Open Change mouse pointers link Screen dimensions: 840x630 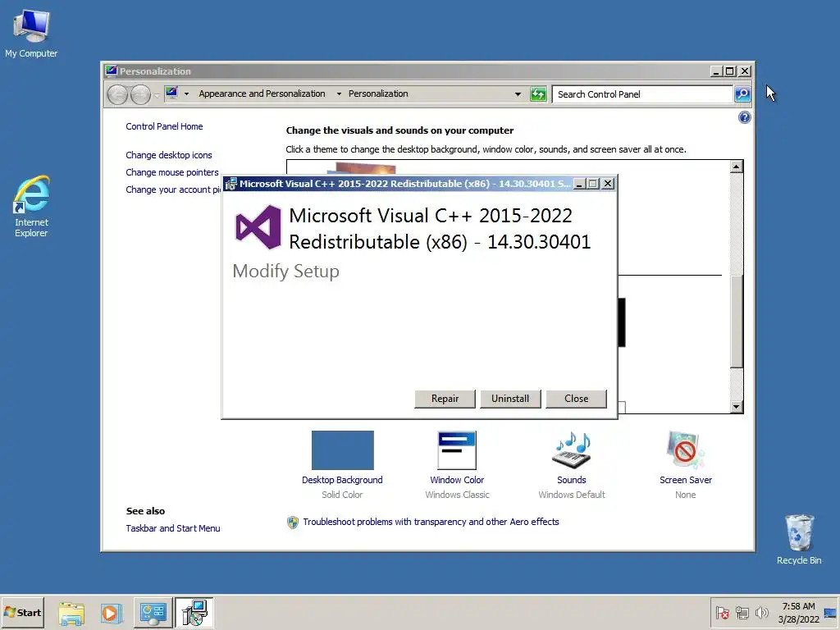pyautogui.click(x=172, y=172)
